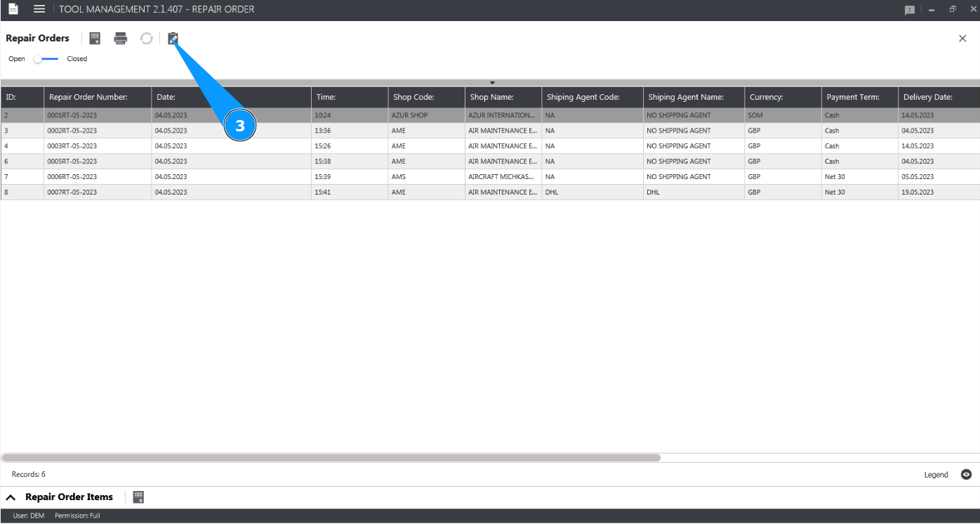Click the AZUR SHOP shop code cell
Viewport: 980px width, 524px height.
[x=427, y=115]
